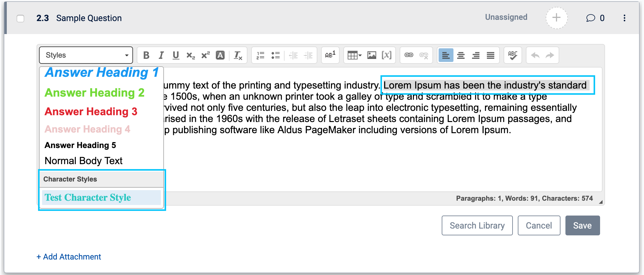The width and height of the screenshot is (644, 275).
Task: Open the table insert dropdown
Action: click(354, 55)
